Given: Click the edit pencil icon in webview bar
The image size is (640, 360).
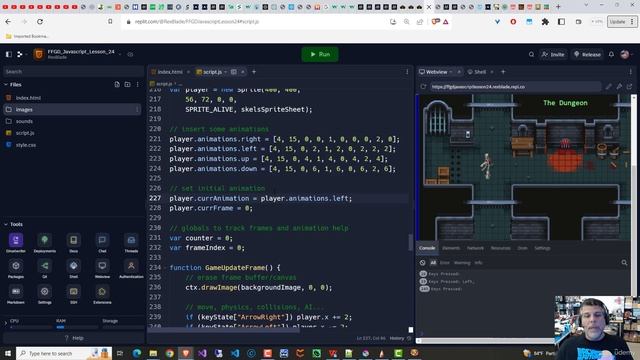Looking at the screenshot, I should pos(609,87).
